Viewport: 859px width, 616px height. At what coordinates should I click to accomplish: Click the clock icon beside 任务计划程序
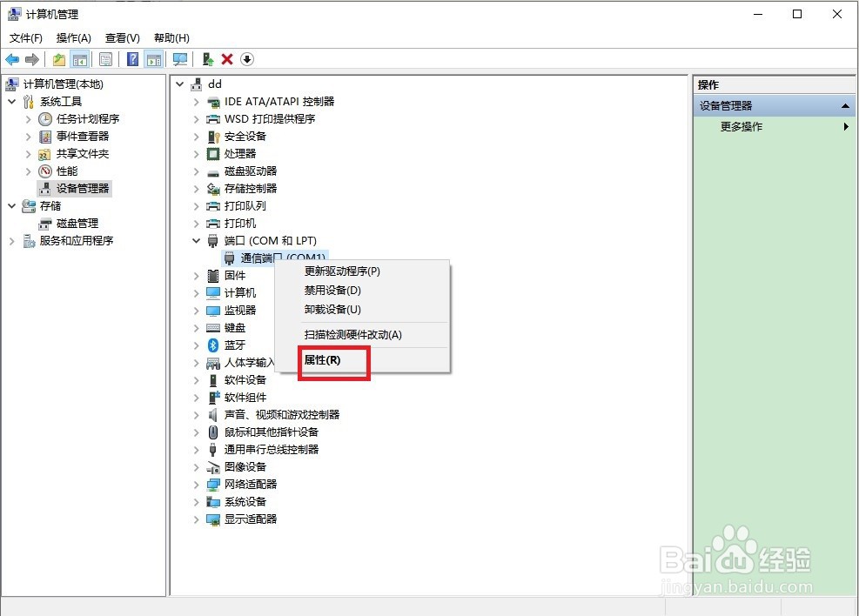45,119
